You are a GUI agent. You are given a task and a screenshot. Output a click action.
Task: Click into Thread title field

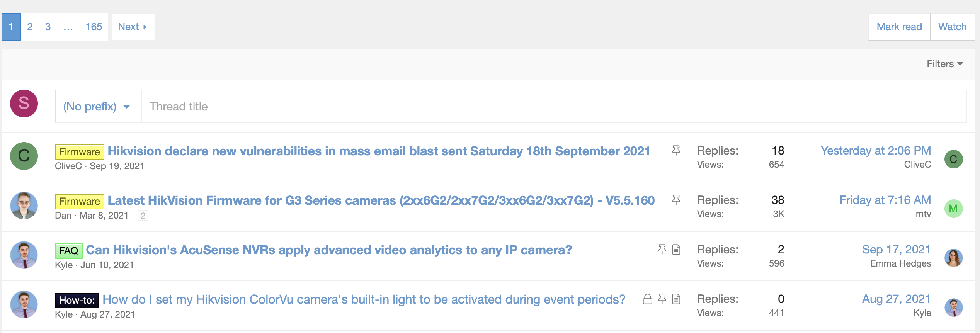[553, 107]
